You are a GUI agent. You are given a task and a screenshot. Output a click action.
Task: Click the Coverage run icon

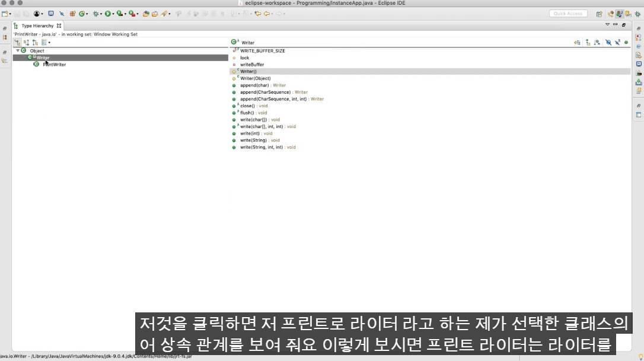pyautogui.click(x=120, y=14)
